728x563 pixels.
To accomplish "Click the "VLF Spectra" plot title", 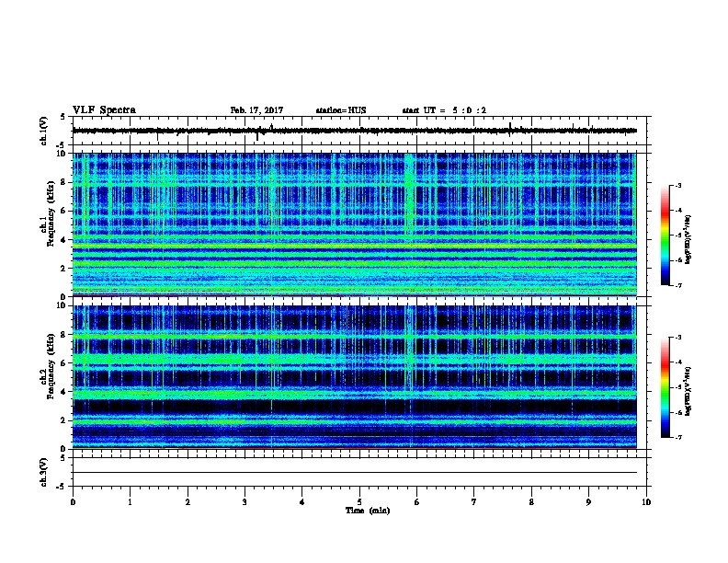I will (104, 110).
